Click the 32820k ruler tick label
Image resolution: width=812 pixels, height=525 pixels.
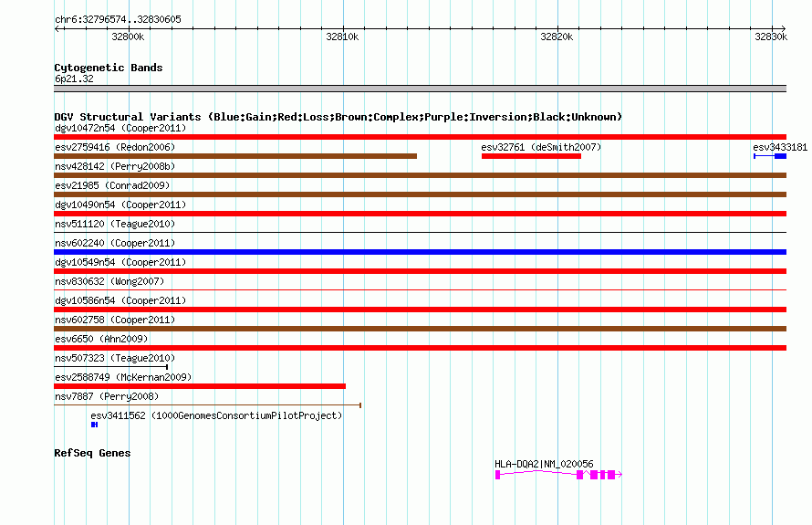(x=557, y=37)
